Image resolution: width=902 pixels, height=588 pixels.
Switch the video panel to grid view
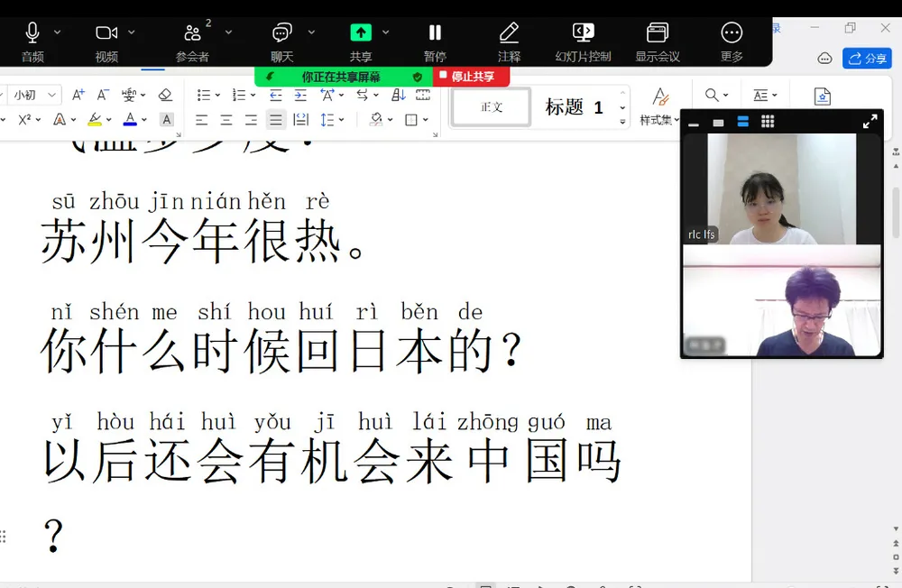point(767,121)
